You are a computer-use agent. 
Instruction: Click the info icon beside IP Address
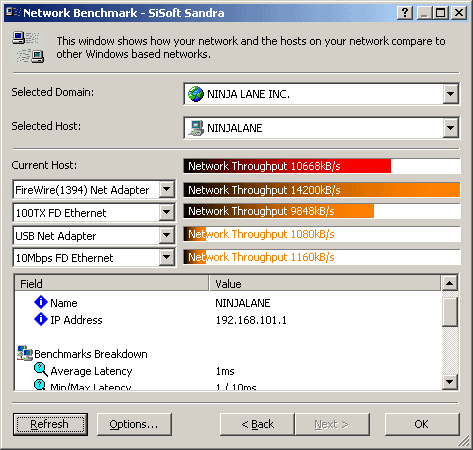click(x=41, y=319)
